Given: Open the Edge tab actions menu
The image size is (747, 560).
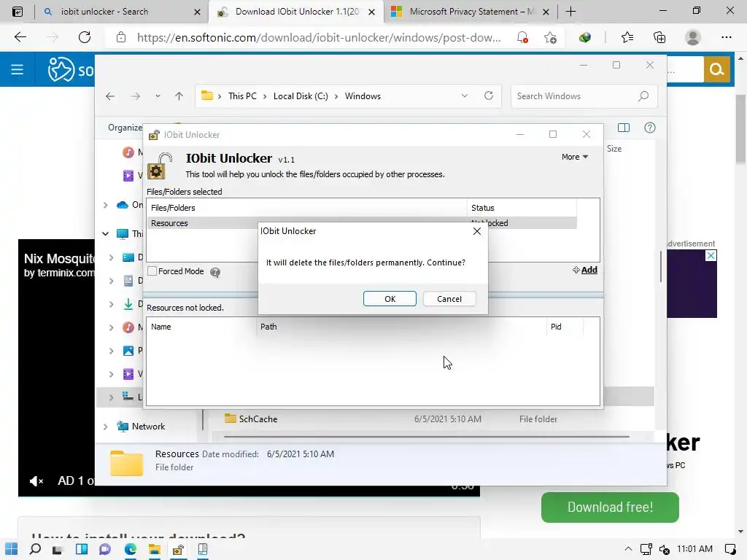Looking at the screenshot, I should [x=18, y=12].
